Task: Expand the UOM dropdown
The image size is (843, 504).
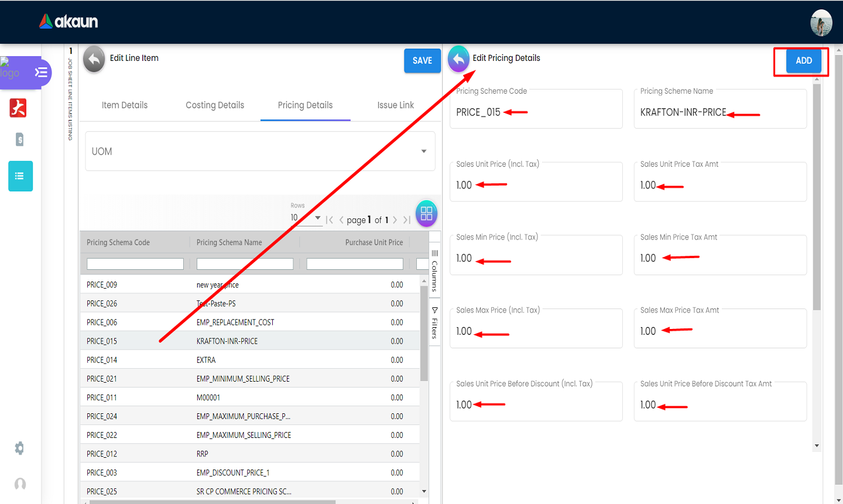Action: click(261, 151)
